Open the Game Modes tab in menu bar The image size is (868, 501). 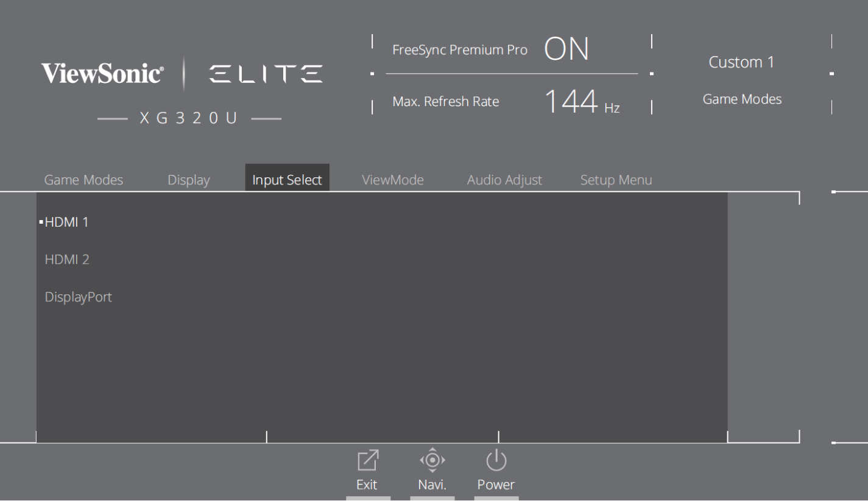[83, 180]
